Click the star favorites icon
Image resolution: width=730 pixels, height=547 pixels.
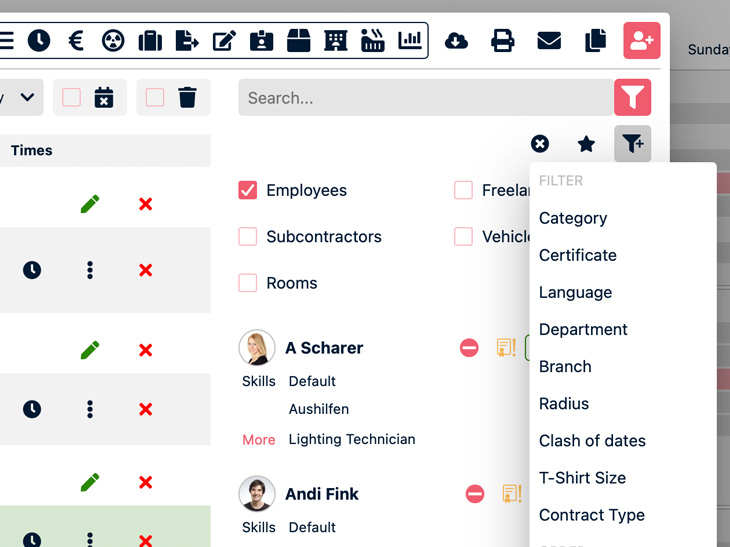tap(586, 144)
